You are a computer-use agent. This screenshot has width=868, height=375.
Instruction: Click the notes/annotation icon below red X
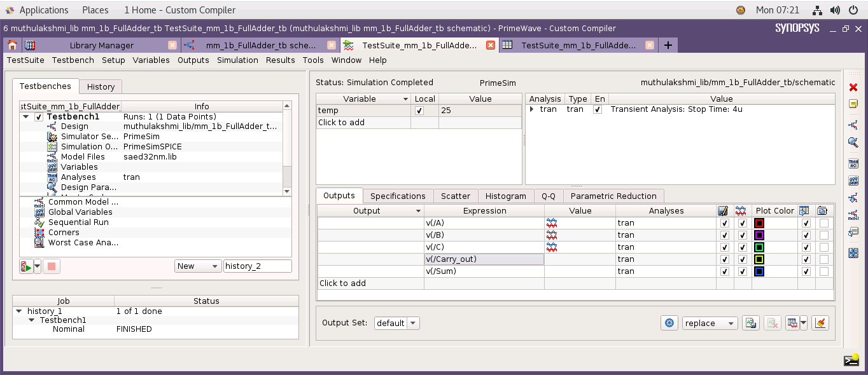point(853,104)
